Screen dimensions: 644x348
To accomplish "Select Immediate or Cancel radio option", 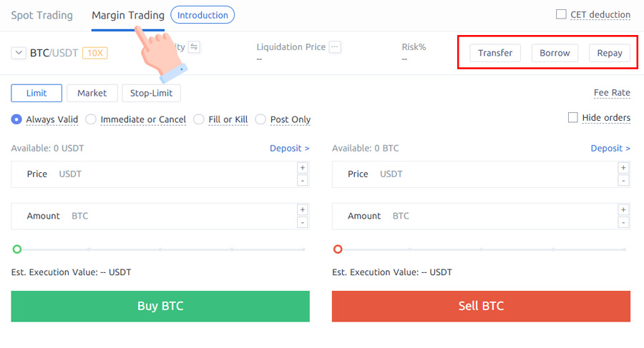I will [x=91, y=119].
